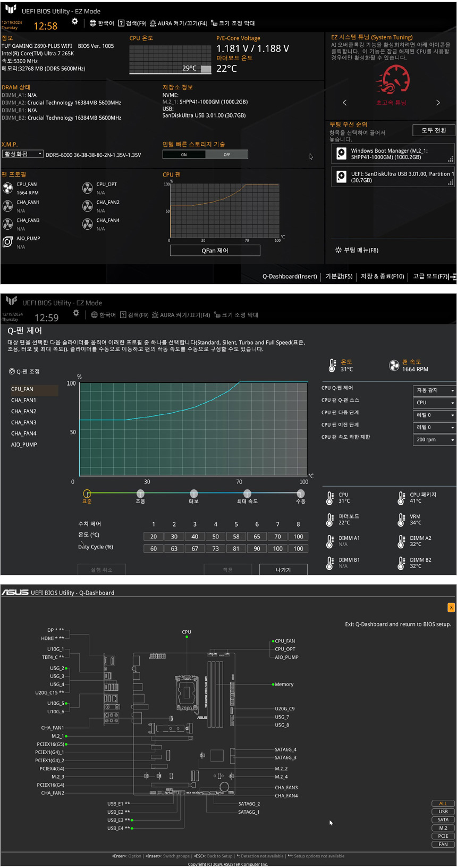Filter Q-Dashboard by SATA
Viewport: 457px width, 868px height.
click(x=443, y=820)
